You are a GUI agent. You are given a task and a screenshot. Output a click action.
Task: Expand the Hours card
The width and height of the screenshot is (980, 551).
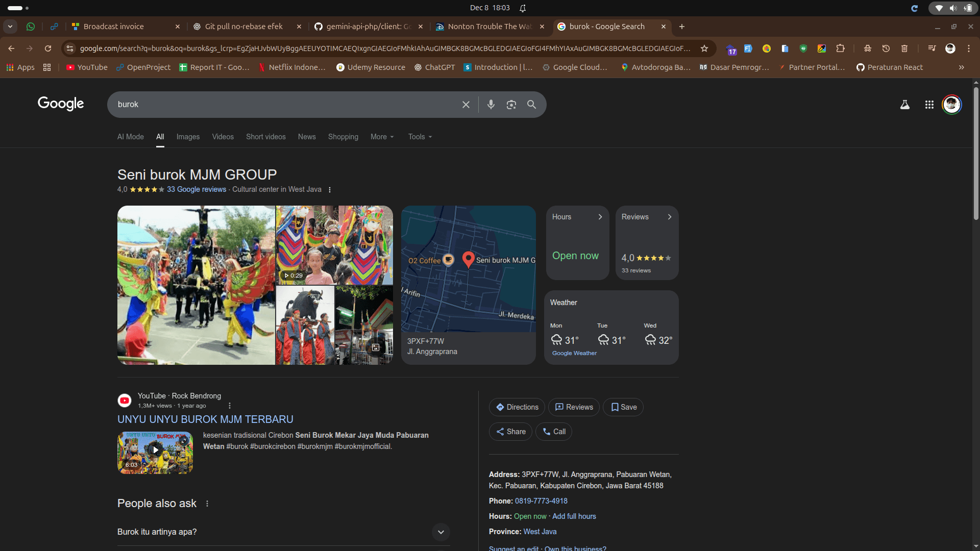tap(578, 243)
